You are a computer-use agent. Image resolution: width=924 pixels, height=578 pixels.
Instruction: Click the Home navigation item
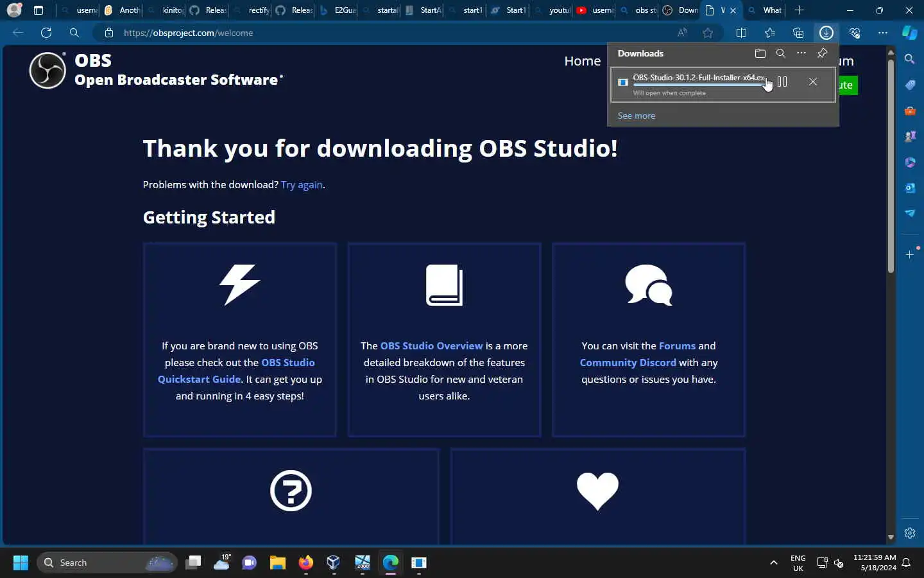[x=583, y=61]
